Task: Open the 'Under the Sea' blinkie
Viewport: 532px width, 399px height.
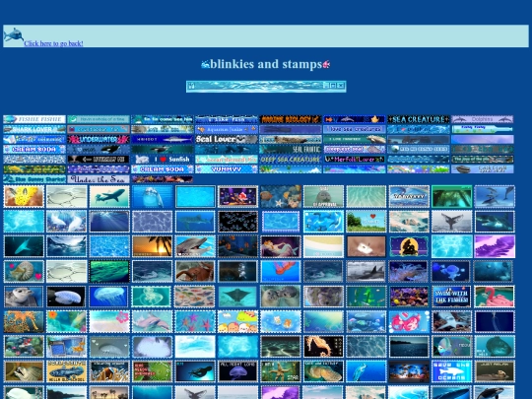Action: pos(99,179)
